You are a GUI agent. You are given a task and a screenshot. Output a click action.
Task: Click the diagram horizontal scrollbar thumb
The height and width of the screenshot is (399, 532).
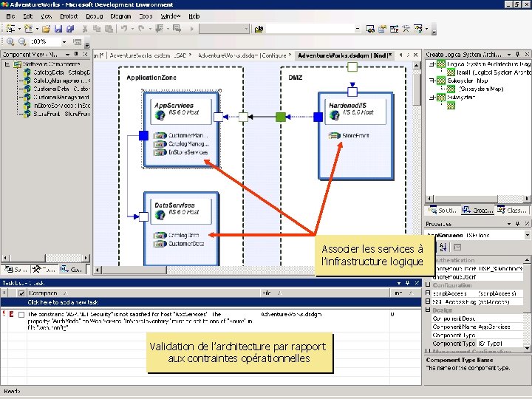click(x=134, y=270)
